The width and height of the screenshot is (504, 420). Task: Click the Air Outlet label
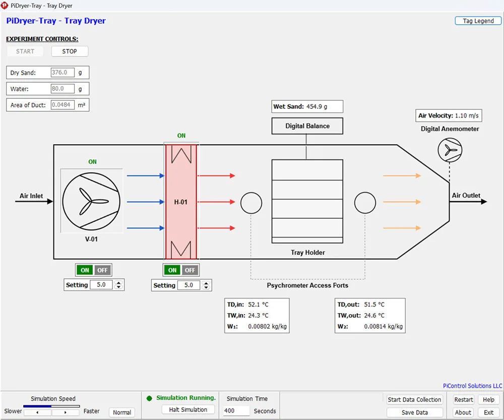(x=466, y=196)
